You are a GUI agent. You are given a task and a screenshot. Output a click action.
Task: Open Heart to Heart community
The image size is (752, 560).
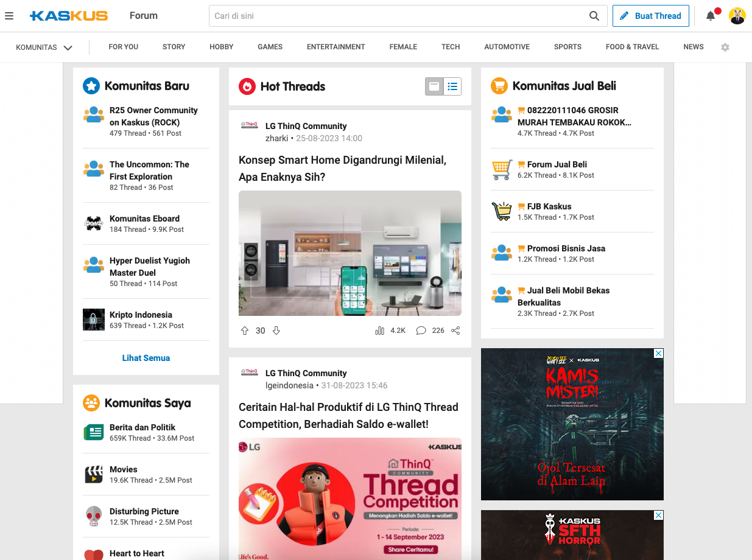137,553
